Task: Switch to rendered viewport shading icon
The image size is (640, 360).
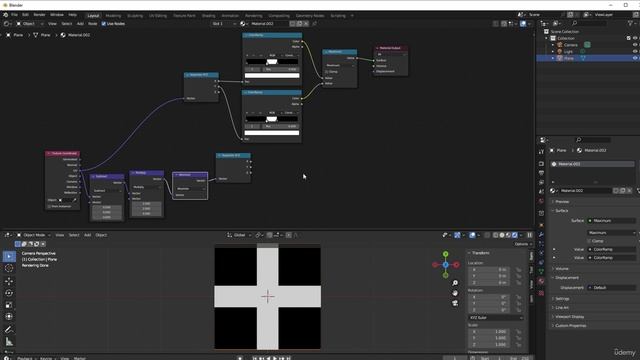Action: pos(515,235)
